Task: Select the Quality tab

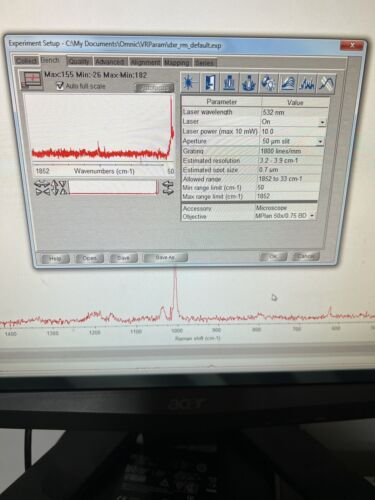Action: click(79, 62)
